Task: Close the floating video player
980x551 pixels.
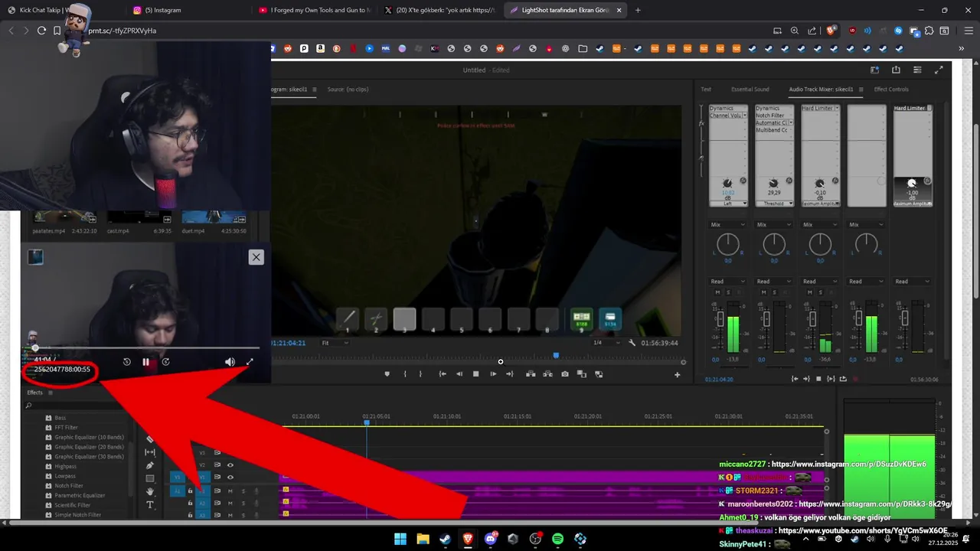Action: click(256, 257)
